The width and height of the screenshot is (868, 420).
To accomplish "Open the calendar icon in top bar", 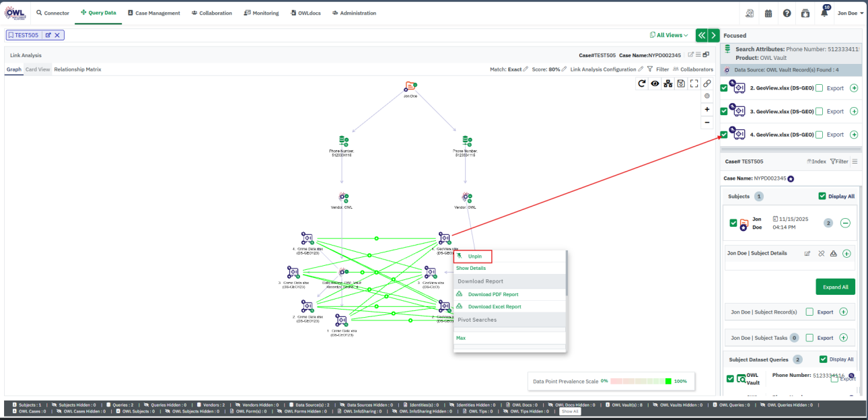I will tap(768, 13).
